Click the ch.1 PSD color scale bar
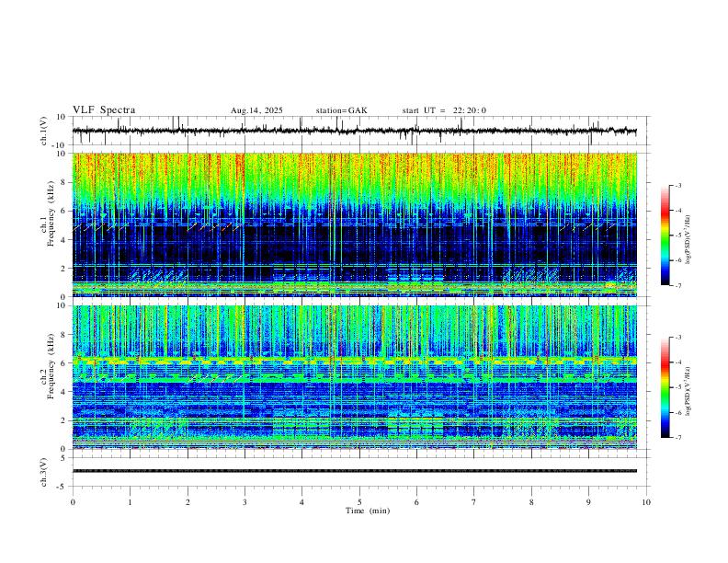Screen dimensions: 728x563 click(665, 236)
